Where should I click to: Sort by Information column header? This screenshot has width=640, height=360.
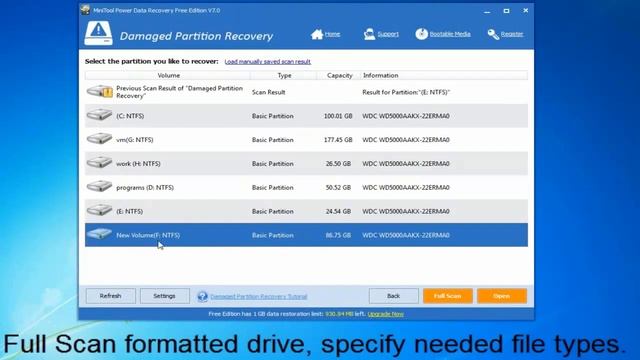pos(444,76)
